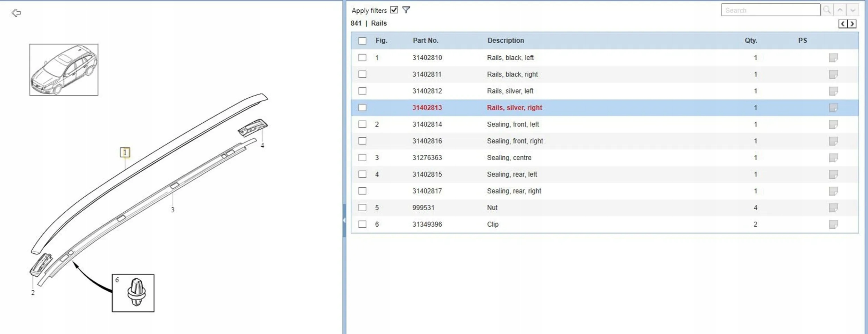
Task: Collapse the diagram panel with splitter arrow
Action: (344, 220)
